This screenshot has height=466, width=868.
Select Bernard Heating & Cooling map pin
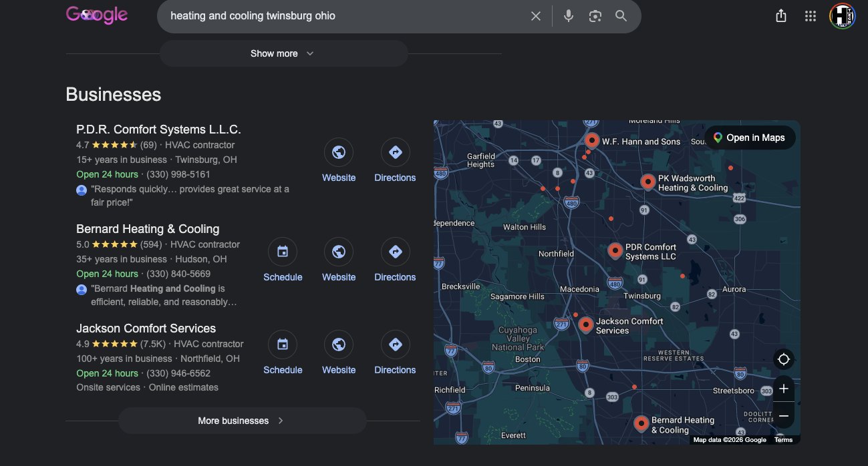click(641, 423)
